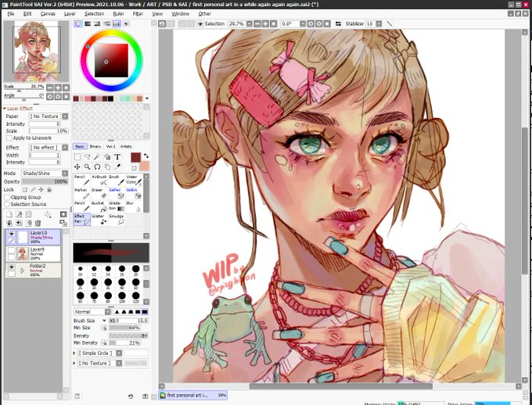
Task: Delete layer with the trash icon
Action: (38, 223)
